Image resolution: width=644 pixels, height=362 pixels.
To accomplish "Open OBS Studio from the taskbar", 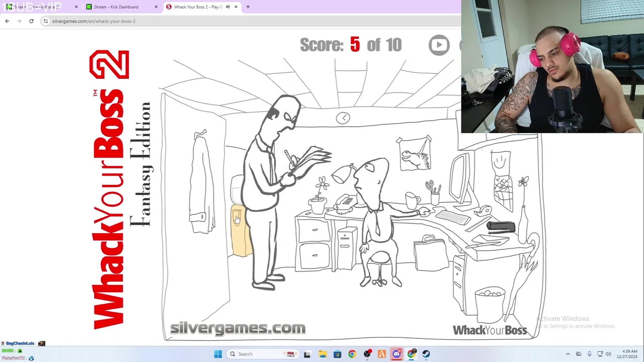I will pyautogui.click(x=367, y=354).
